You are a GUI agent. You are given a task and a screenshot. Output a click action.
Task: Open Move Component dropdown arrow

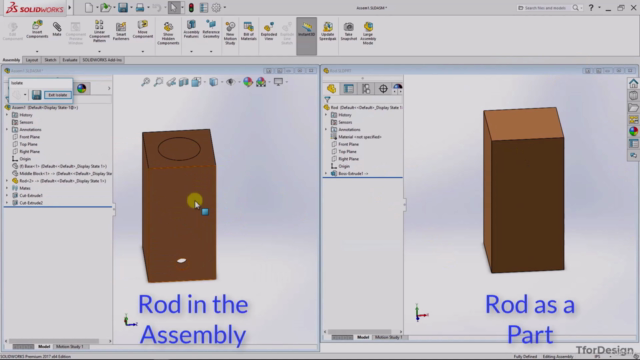tap(142, 51)
